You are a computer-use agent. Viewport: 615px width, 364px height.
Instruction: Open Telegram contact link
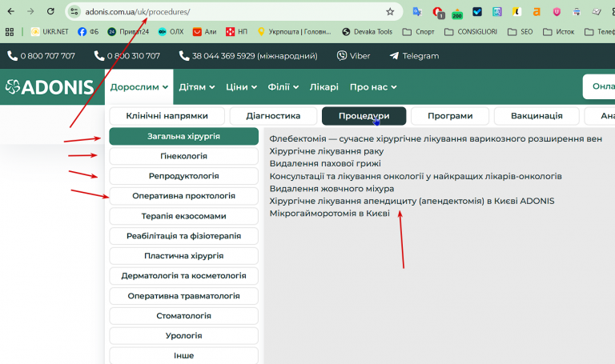pyautogui.click(x=414, y=56)
